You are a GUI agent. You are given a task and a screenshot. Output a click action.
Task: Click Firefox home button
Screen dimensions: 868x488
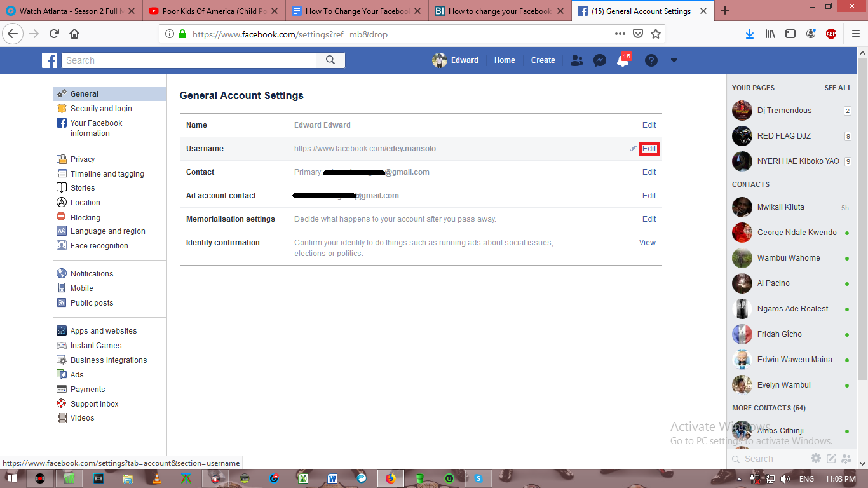[74, 34]
